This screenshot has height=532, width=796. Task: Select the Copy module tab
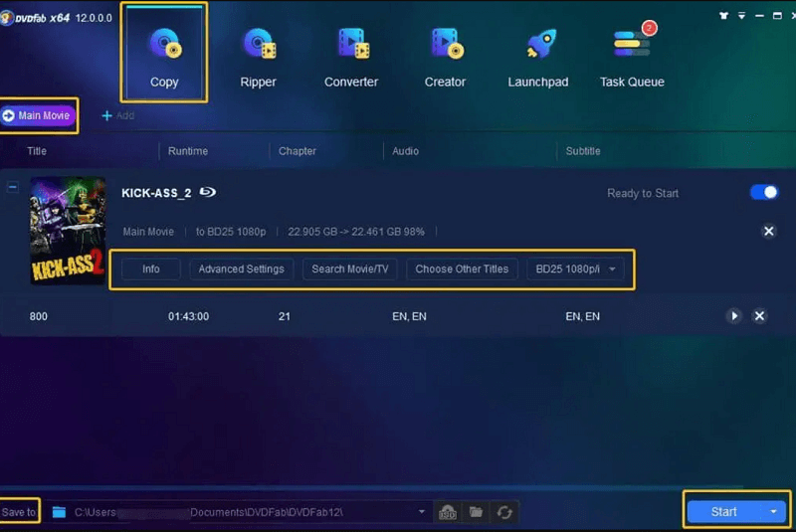coord(164,55)
